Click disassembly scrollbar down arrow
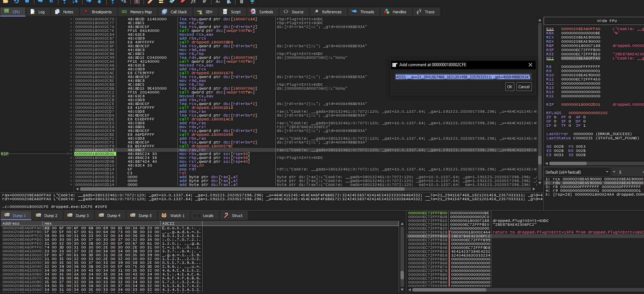Image resolution: width=644 pixels, height=294 pixels. click(540, 183)
